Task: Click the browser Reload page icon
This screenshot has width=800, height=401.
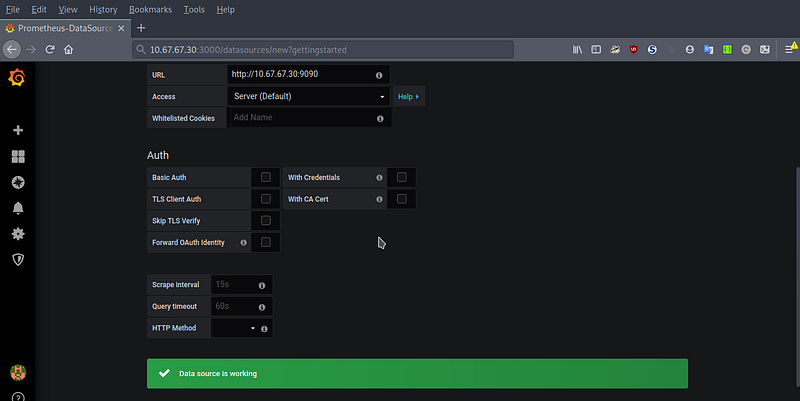Action: pos(49,49)
